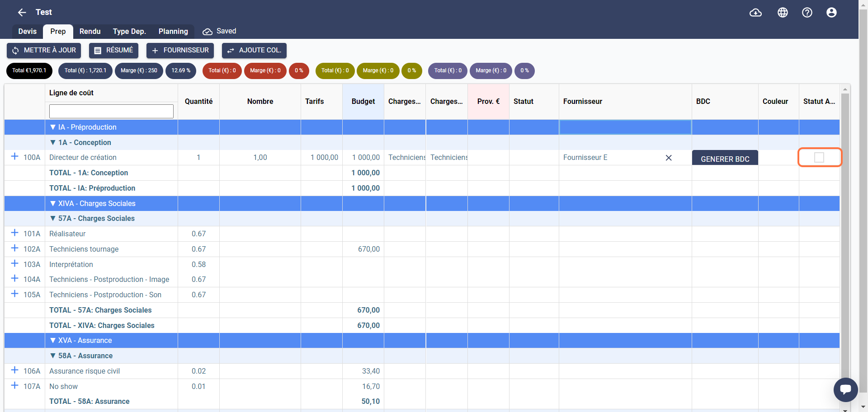The image size is (868, 412).
Task: Click the Quantité column header
Action: [198, 102]
